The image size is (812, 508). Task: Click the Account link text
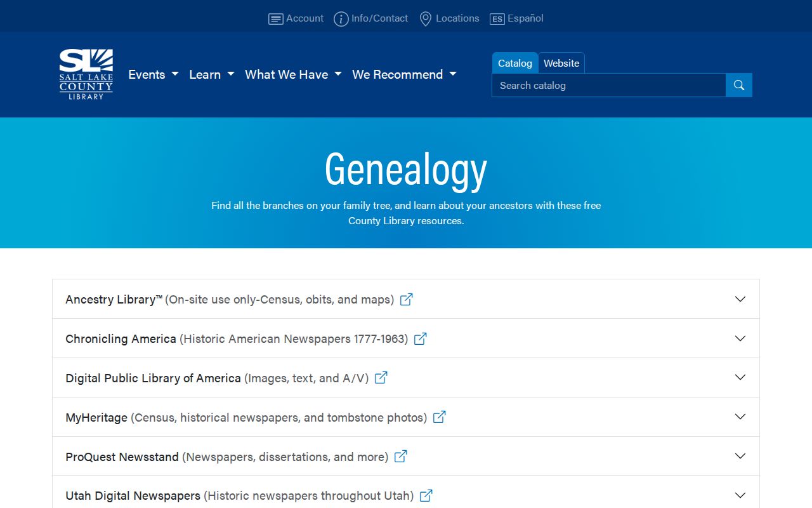point(304,18)
